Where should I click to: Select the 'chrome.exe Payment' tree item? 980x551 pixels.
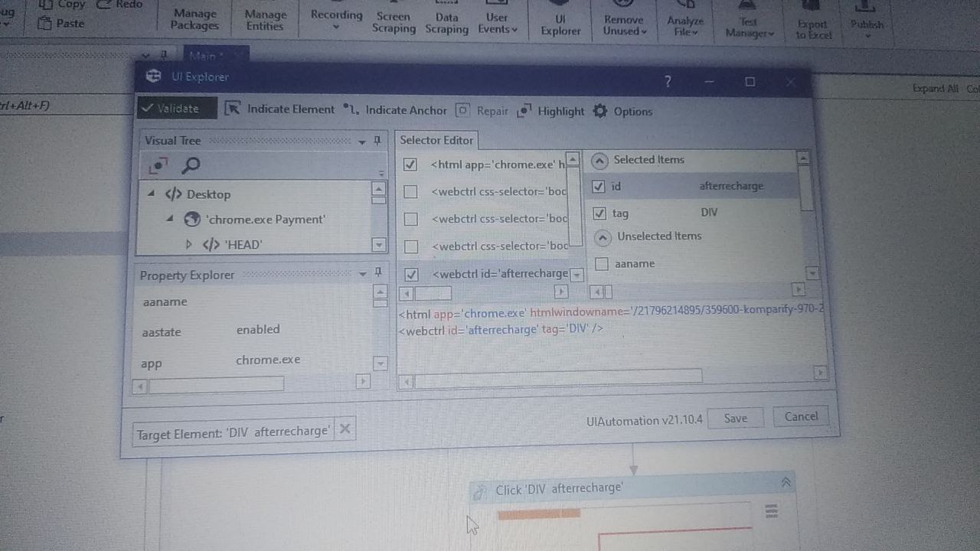266,220
